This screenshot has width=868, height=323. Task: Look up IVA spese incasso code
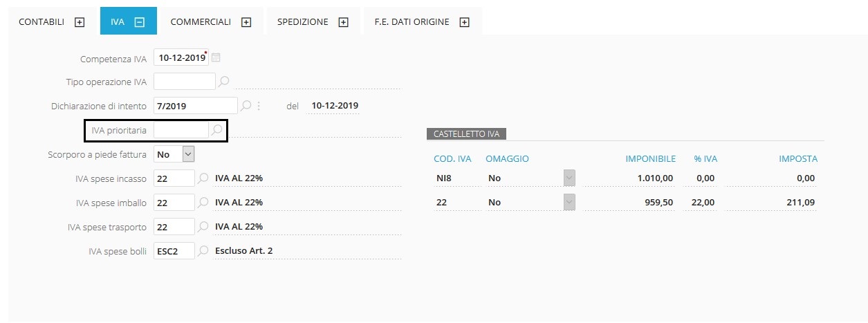click(203, 178)
